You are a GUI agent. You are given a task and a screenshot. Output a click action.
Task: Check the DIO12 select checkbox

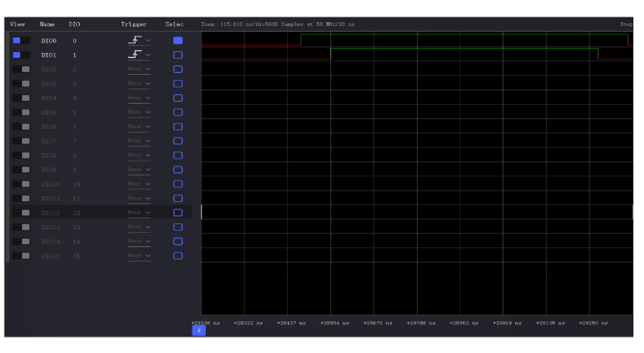pyautogui.click(x=178, y=213)
